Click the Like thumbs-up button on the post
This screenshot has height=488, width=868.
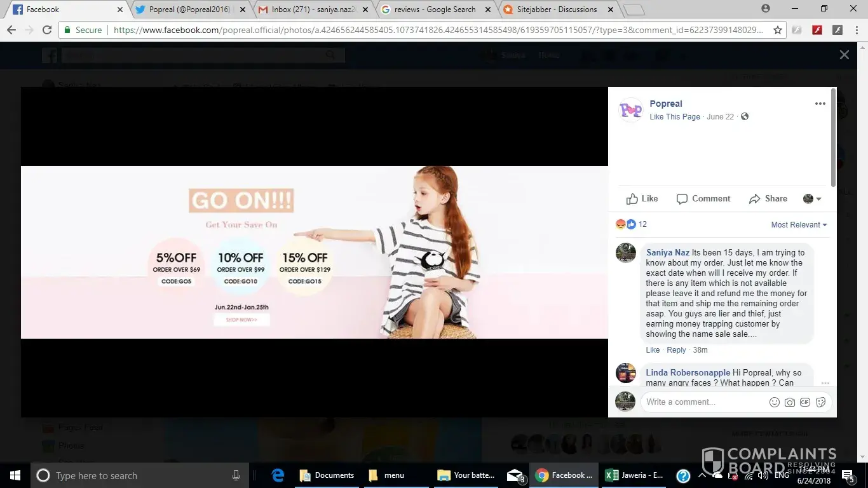click(642, 199)
